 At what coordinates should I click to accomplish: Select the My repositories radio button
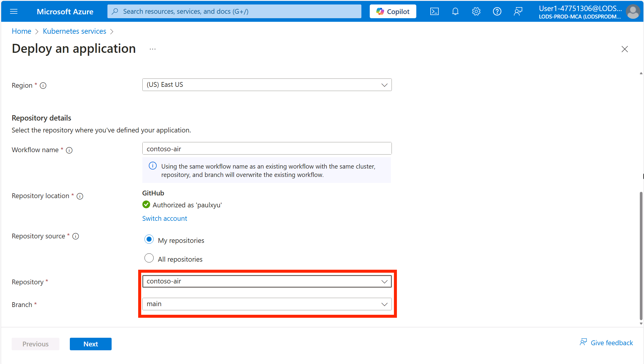pyautogui.click(x=149, y=240)
